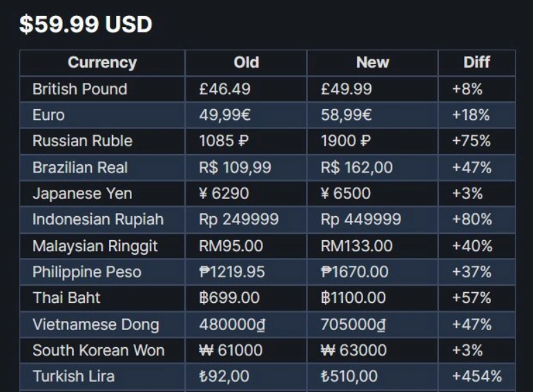Image resolution: width=533 pixels, height=392 pixels.
Task: Select the Philippine Peso currency cell
Action: (87, 273)
